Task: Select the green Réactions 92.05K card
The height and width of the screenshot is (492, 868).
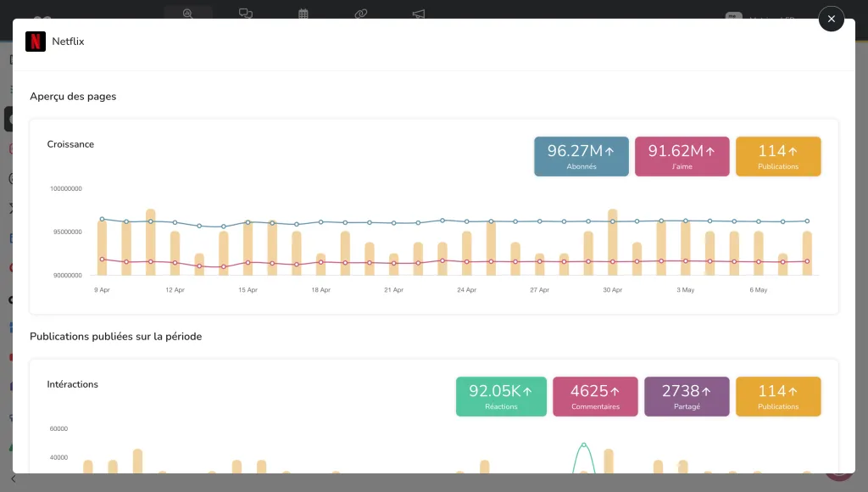Action: 501,396
